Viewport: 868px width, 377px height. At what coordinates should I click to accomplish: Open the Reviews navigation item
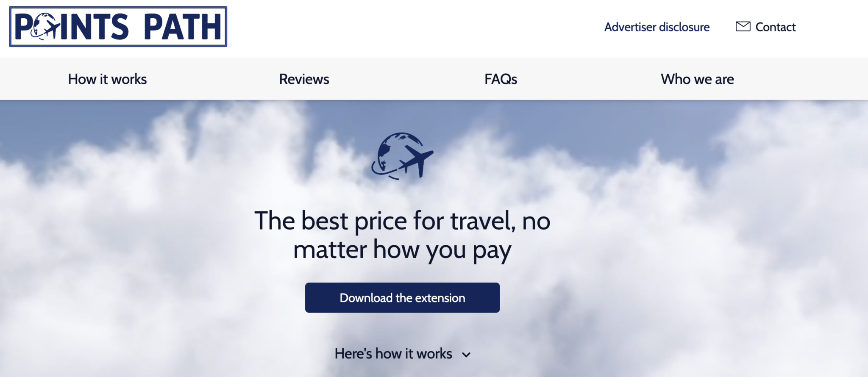[x=304, y=79]
